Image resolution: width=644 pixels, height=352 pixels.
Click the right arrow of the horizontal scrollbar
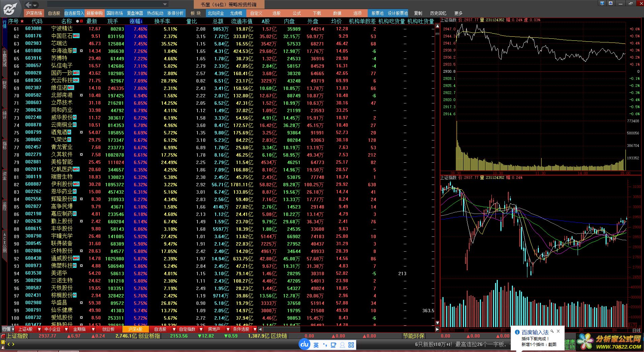(437, 329)
